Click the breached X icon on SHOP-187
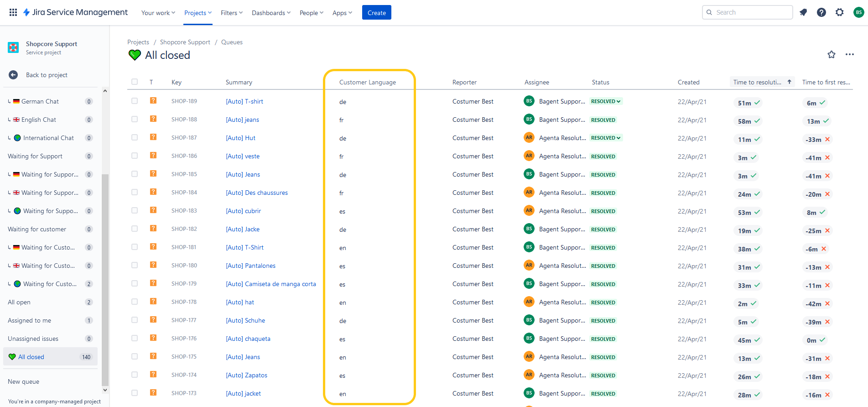The image size is (868, 407). [827, 139]
